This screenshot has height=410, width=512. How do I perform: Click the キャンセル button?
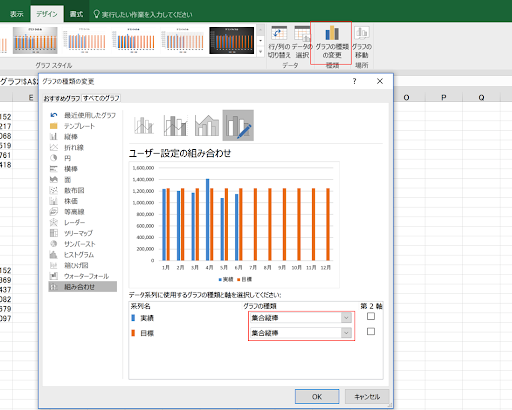(x=367, y=397)
